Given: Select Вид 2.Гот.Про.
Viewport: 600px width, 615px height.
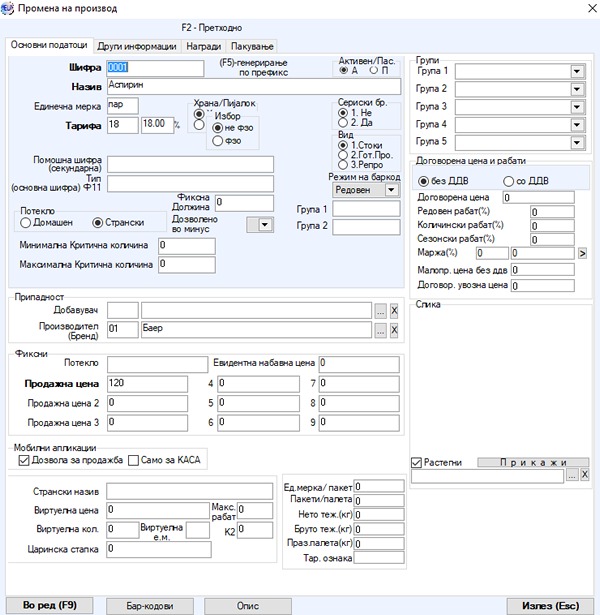Looking at the screenshot, I should coord(343,155).
